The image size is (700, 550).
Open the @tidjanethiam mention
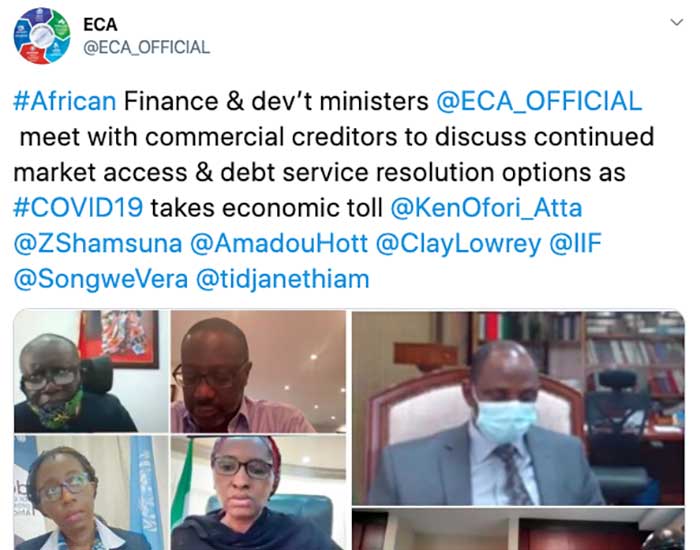click(x=283, y=280)
